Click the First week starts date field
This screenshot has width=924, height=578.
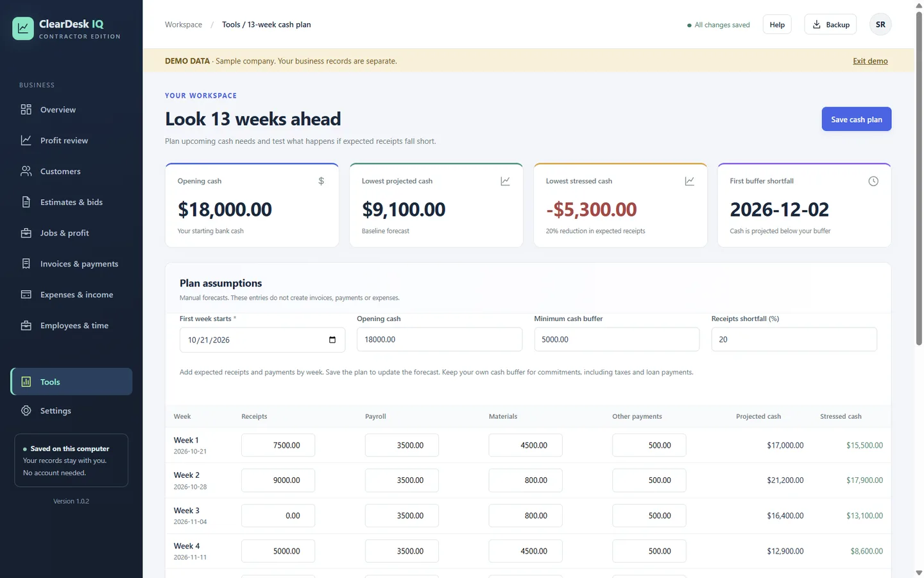(x=262, y=340)
